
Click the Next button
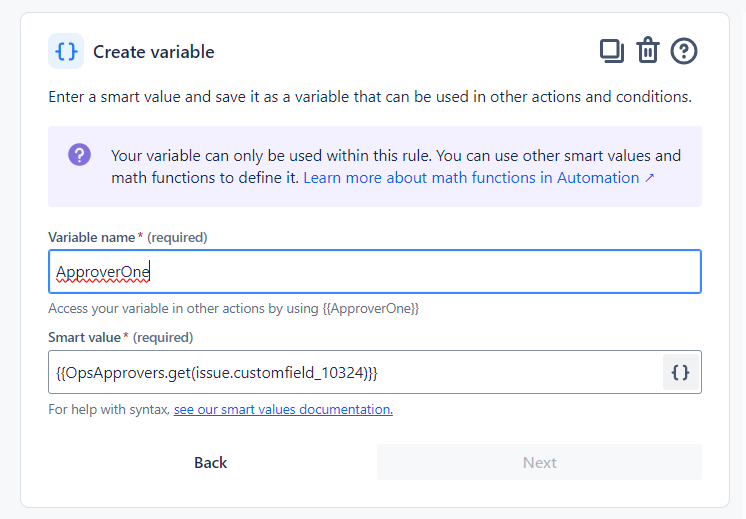[539, 462]
